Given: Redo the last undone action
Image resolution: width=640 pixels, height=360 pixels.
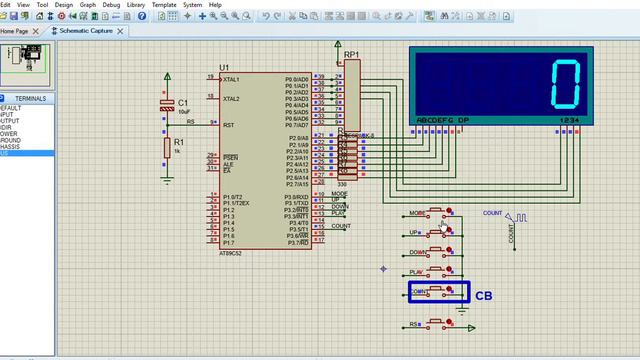Looking at the screenshot, I should tap(277, 16).
